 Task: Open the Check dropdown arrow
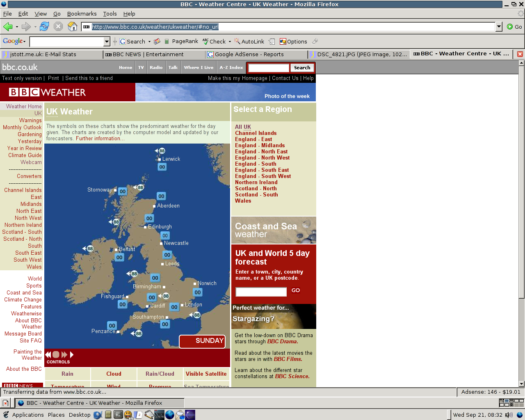(x=230, y=41)
